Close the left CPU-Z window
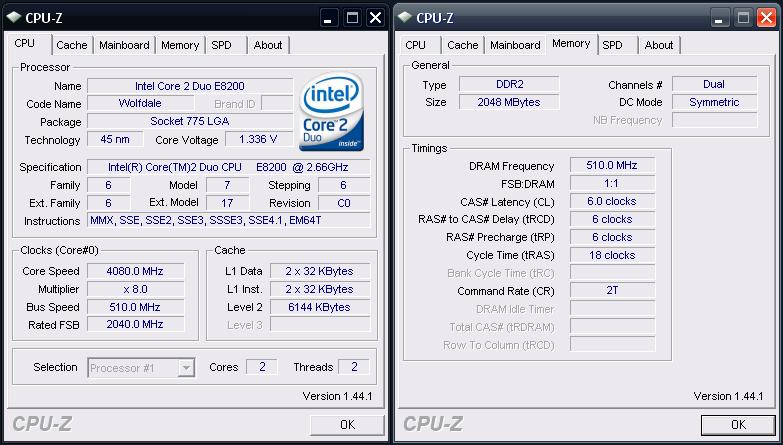The height and width of the screenshot is (445, 783). pos(376,18)
